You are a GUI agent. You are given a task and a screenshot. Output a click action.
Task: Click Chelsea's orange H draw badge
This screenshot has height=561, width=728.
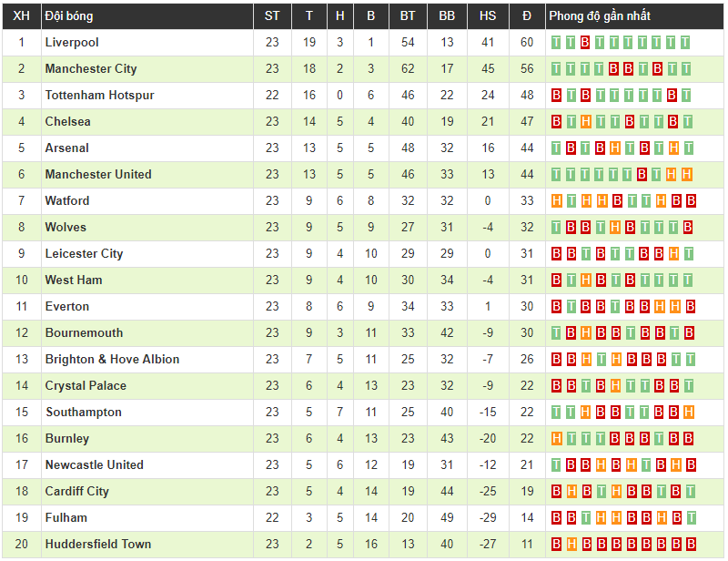[586, 122]
